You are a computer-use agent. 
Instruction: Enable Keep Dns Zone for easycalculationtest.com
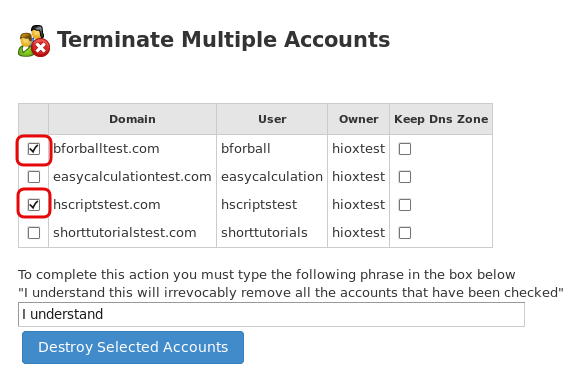[405, 177]
